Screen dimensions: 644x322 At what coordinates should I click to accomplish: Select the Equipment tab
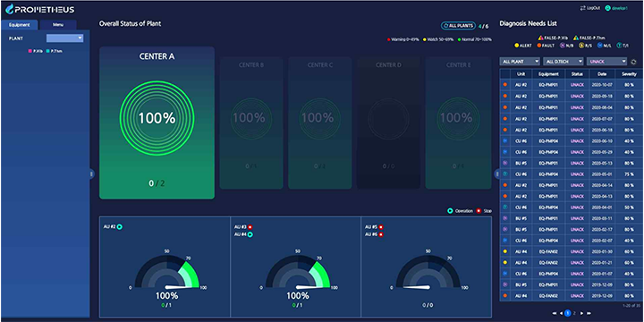click(x=20, y=25)
